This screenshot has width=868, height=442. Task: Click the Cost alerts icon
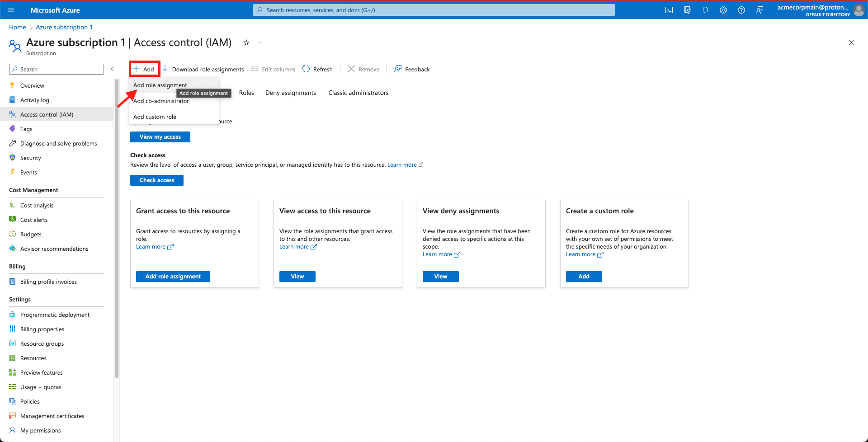pos(12,220)
